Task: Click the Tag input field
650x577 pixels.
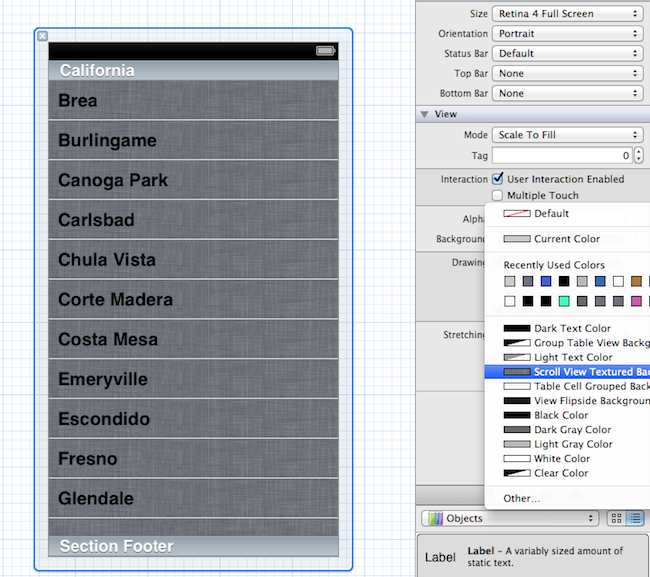Action: [562, 155]
